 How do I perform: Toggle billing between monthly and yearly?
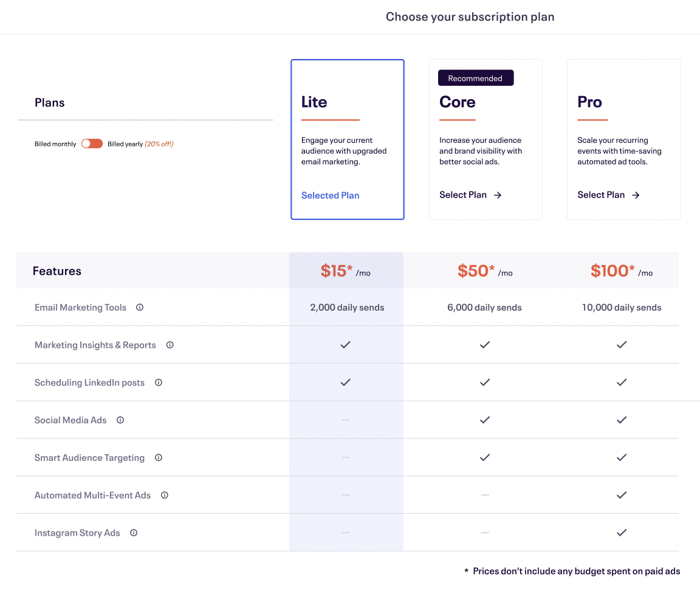pyautogui.click(x=92, y=144)
